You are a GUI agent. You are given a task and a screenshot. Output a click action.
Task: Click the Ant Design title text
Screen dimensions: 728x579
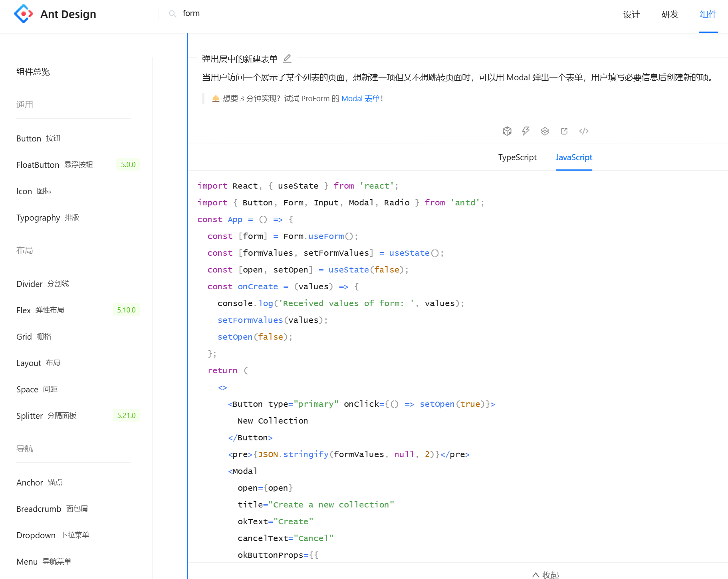coord(68,14)
